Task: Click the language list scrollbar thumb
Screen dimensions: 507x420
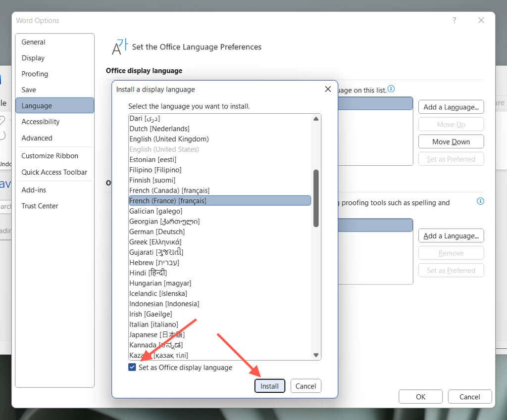Action: click(x=316, y=198)
